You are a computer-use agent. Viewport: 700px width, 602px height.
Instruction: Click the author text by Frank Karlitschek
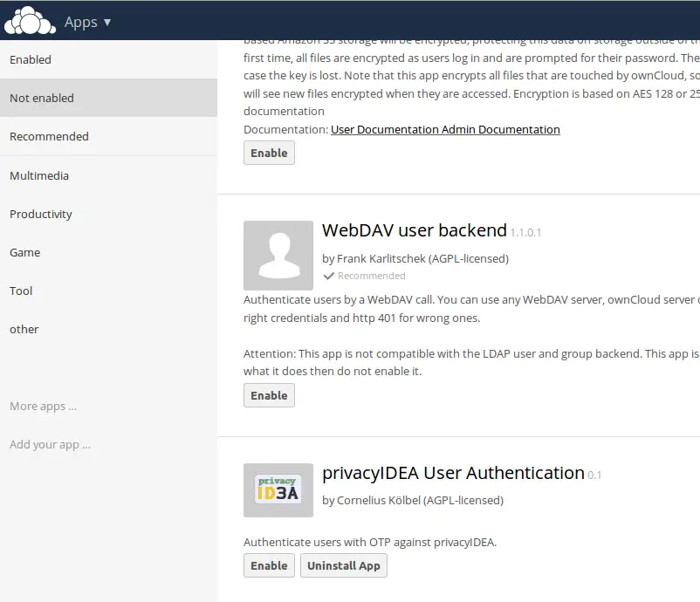[415, 259]
